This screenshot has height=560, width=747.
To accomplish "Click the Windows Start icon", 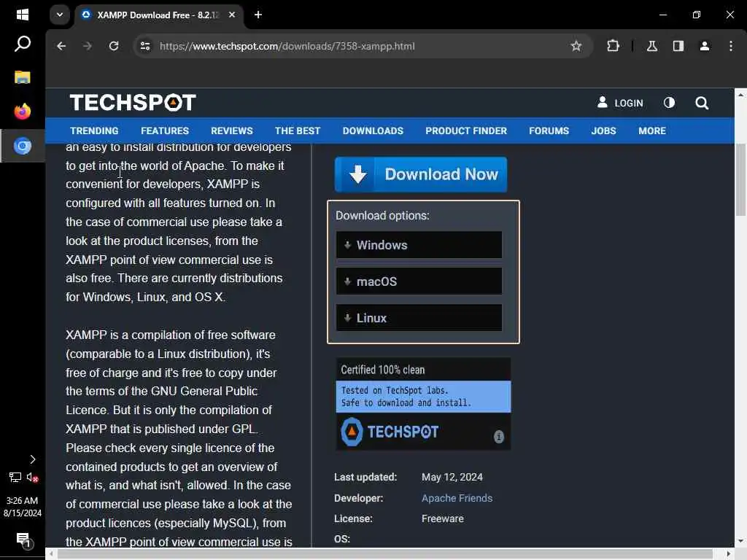I will click(23, 15).
